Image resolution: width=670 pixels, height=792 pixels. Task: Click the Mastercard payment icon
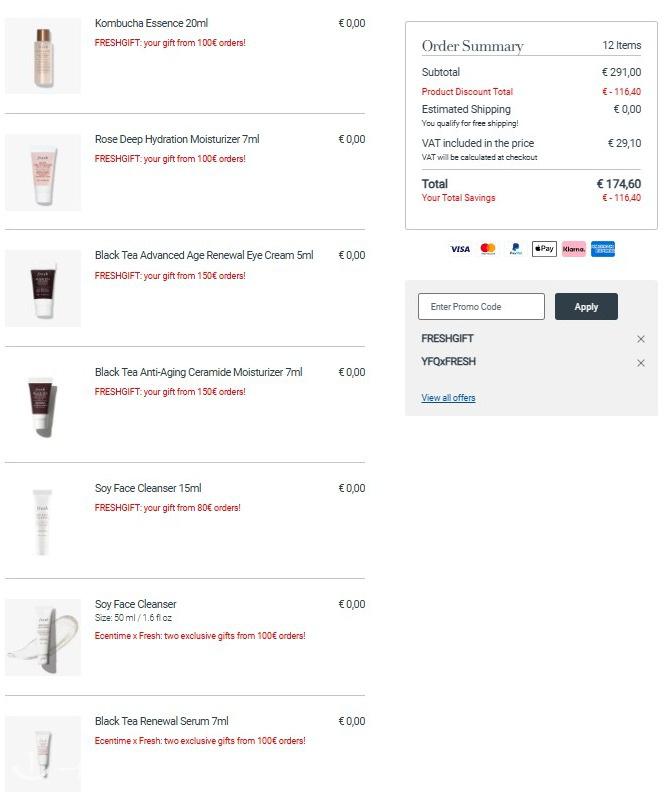[x=488, y=249]
